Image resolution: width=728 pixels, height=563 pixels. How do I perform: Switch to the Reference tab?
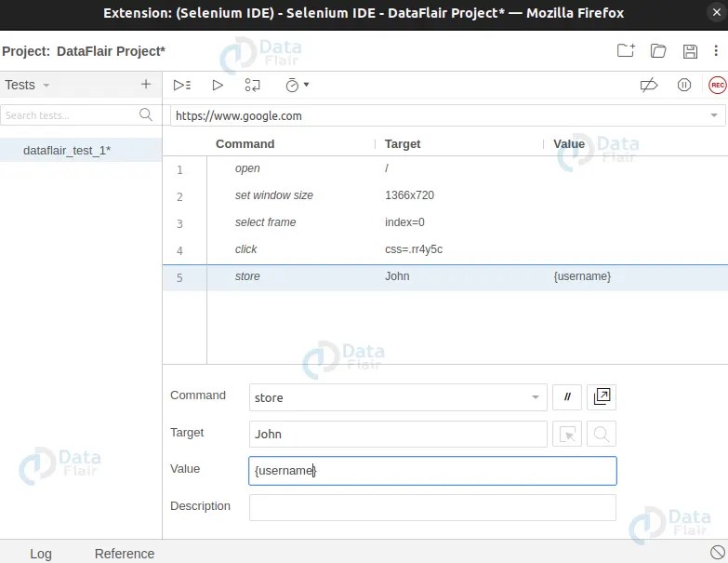pyautogui.click(x=125, y=554)
